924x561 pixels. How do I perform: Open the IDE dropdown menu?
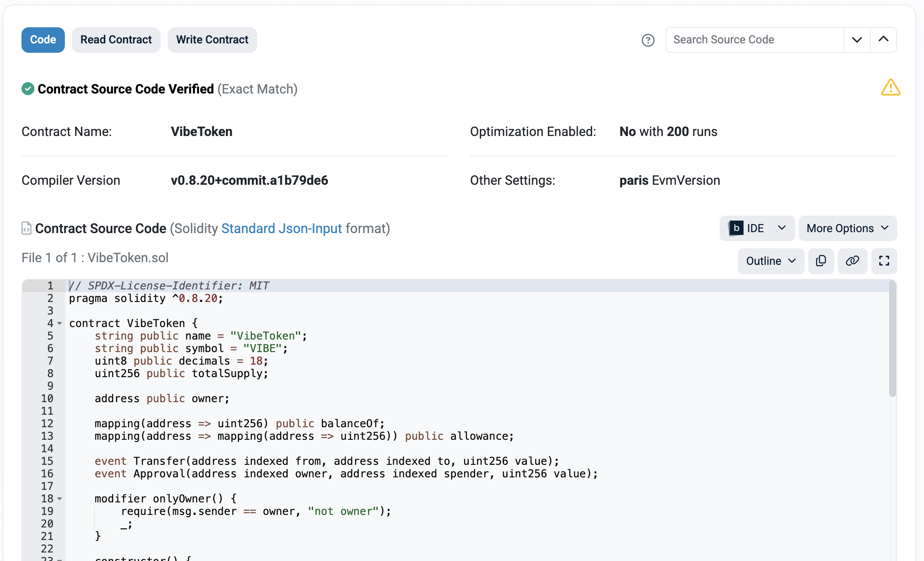pyautogui.click(x=757, y=228)
